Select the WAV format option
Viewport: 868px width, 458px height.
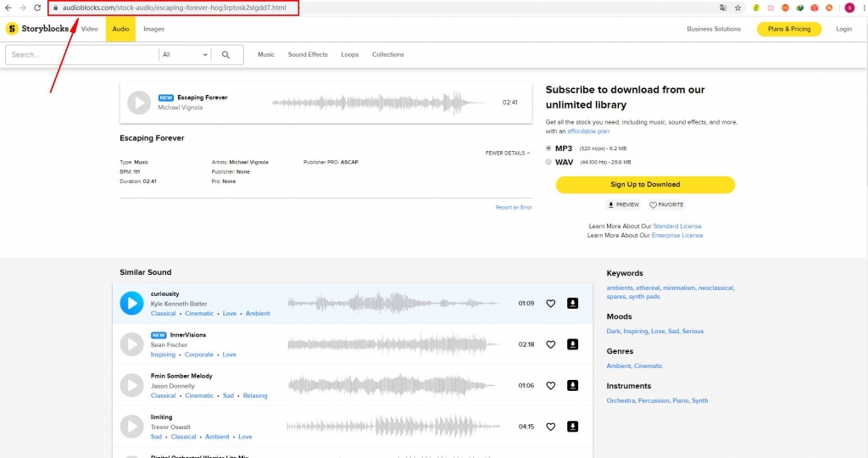coord(548,161)
